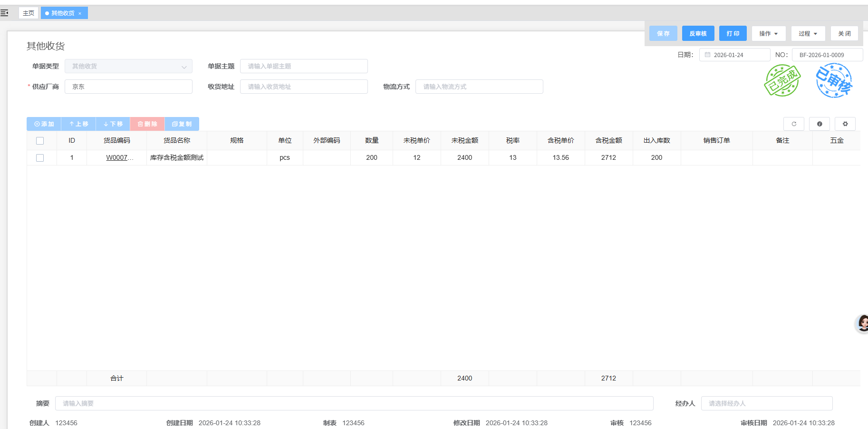868x429 pixels.
Task: Toggle the select-all header checkbox
Action: [40, 141]
